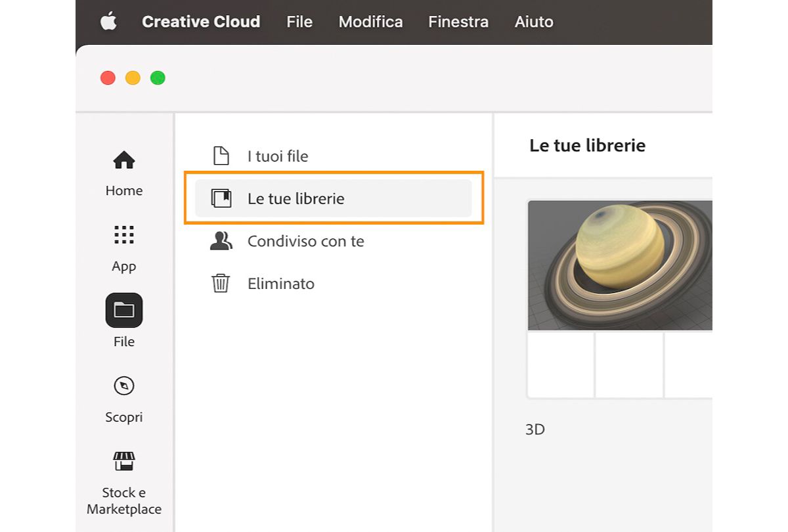Click the Apple logo in the menu bar
788x532 pixels.
pyautogui.click(x=108, y=22)
